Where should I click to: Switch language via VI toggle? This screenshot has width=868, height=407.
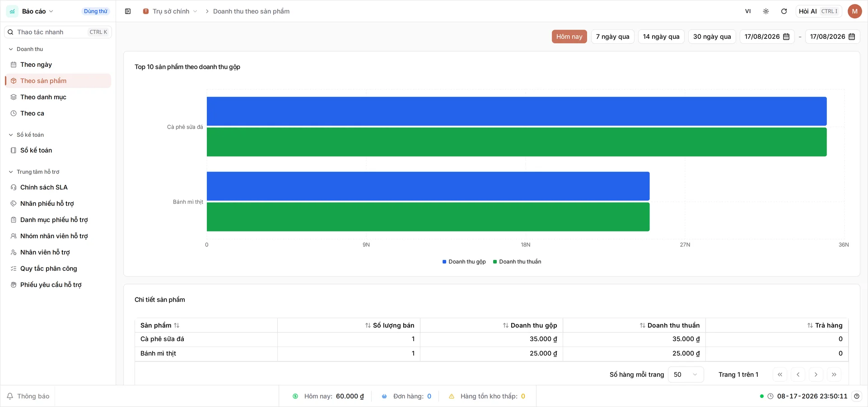coord(748,11)
